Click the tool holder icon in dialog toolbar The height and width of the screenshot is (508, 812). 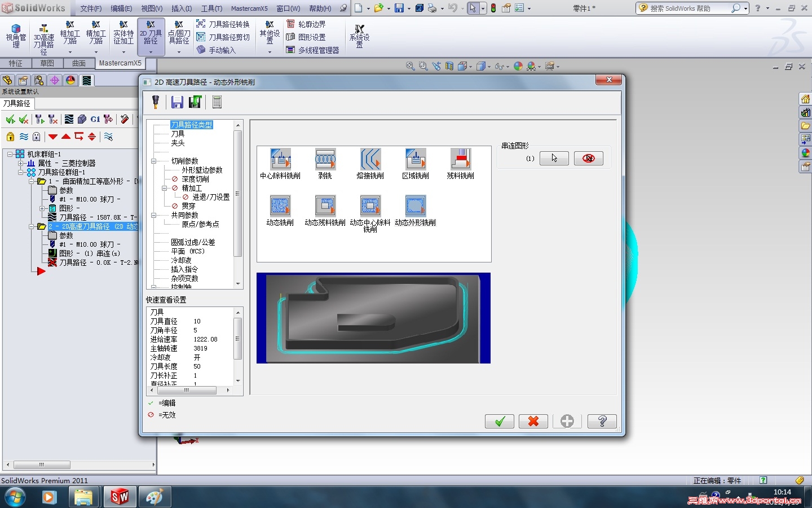(156, 102)
